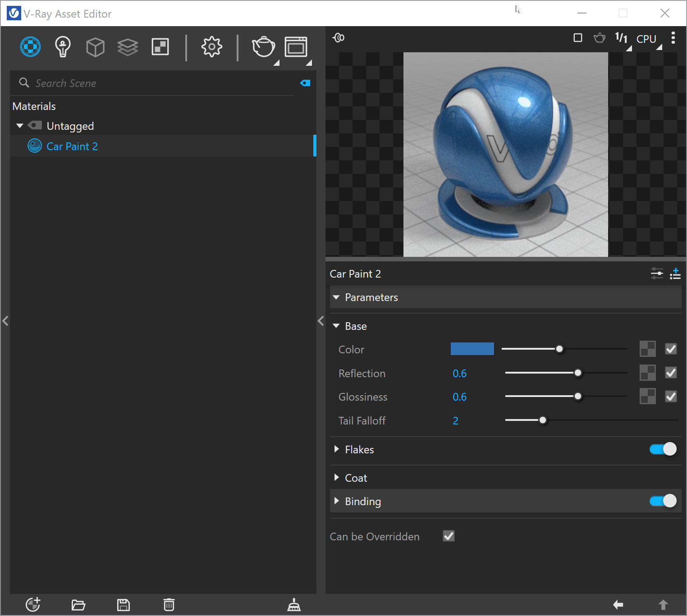Render preview once with small teapot
The height and width of the screenshot is (616, 687).
[600, 38]
